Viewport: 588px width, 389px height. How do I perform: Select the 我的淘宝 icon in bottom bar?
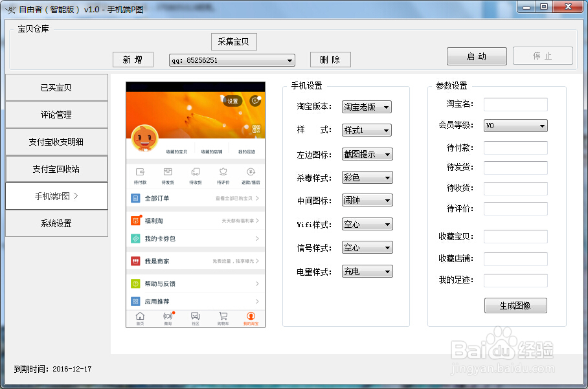pos(250,317)
